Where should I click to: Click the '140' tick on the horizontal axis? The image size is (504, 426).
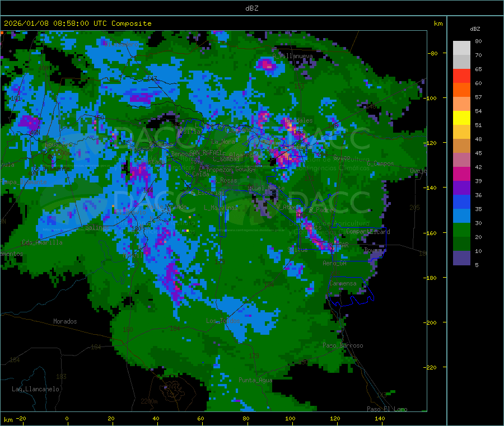380,419
